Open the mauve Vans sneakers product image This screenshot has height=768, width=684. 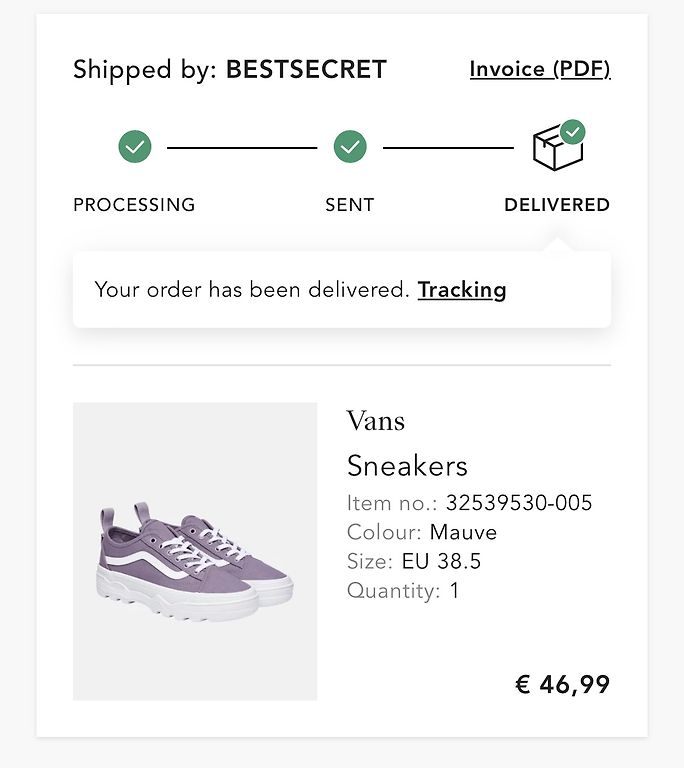[x=195, y=551]
